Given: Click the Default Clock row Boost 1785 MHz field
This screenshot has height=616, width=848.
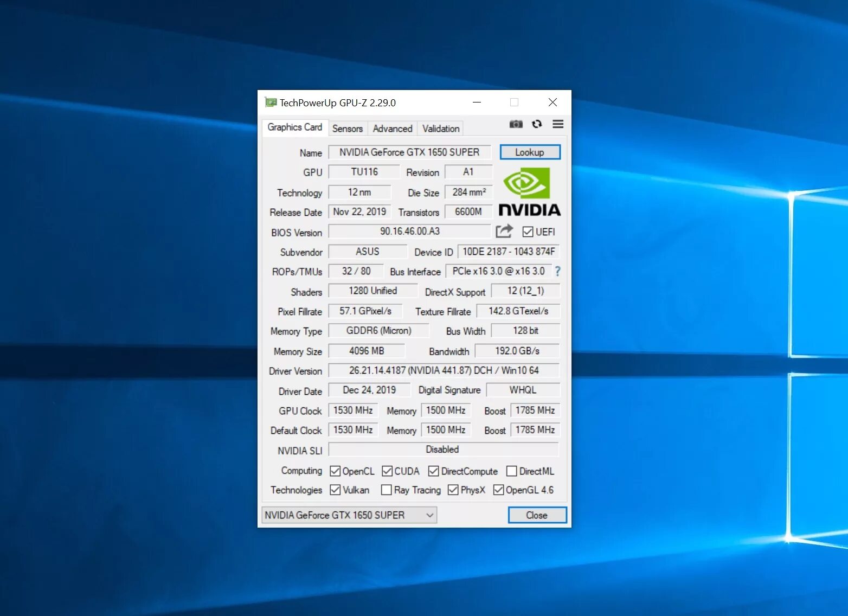Looking at the screenshot, I should point(535,430).
